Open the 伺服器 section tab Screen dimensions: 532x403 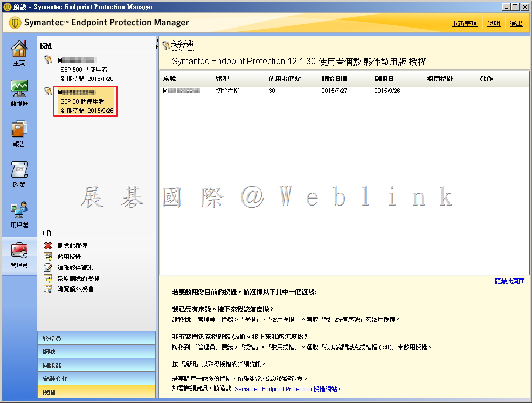pyautogui.click(x=96, y=365)
